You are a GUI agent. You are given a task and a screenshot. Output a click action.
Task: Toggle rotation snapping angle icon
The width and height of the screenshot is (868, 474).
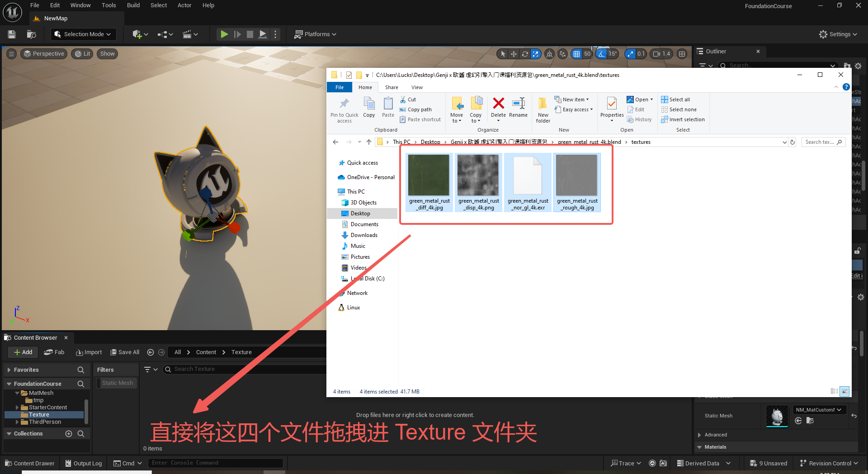tap(601, 54)
